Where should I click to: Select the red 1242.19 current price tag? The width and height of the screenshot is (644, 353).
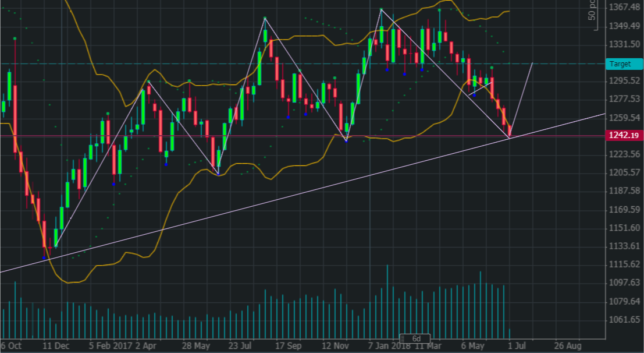624,135
